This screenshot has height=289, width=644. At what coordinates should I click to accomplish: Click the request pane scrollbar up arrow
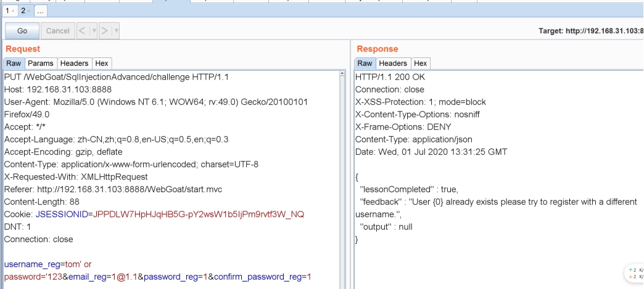342,74
